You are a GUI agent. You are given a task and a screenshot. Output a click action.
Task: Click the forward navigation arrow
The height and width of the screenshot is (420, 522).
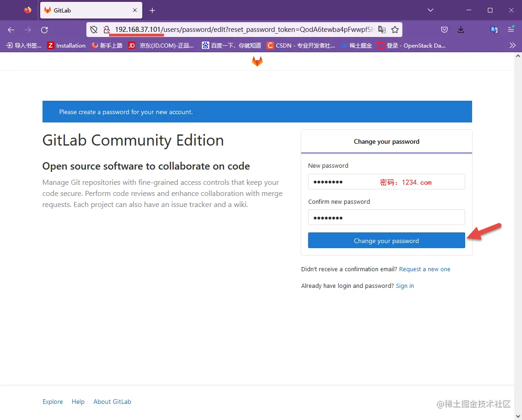(28, 30)
